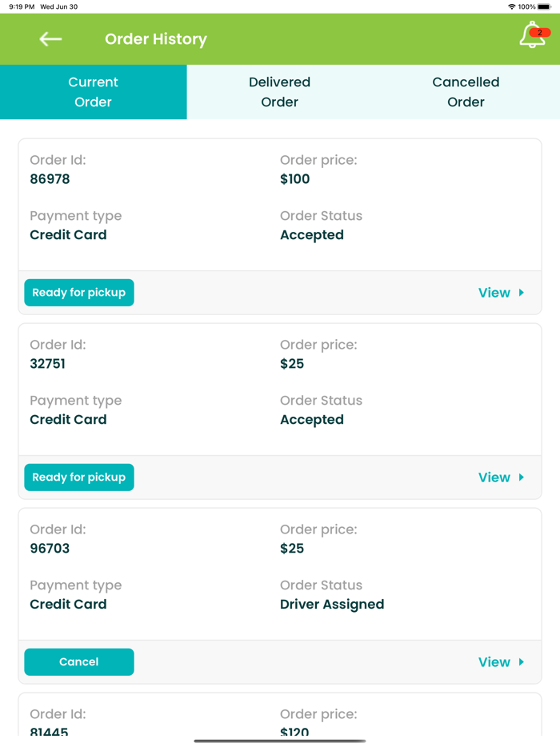
Task: Cancel order 96703 with the Cancel button
Action: click(x=78, y=662)
